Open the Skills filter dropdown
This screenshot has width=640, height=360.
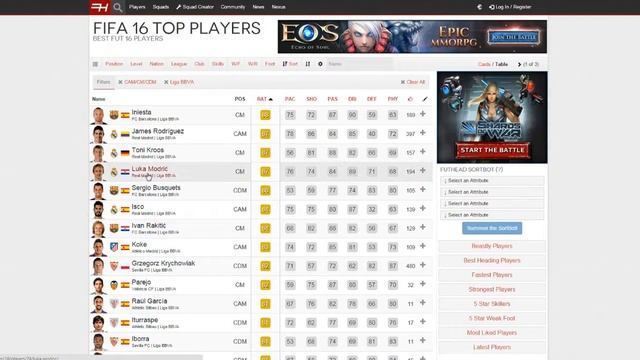coord(218,64)
